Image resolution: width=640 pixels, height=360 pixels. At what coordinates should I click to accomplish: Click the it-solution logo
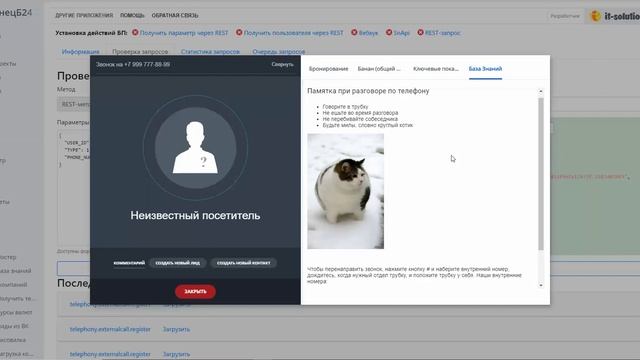(x=615, y=16)
